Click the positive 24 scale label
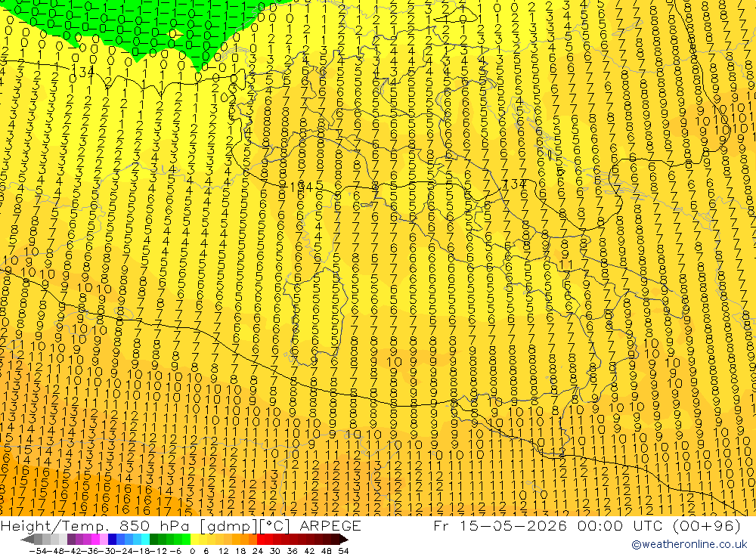 258,551
